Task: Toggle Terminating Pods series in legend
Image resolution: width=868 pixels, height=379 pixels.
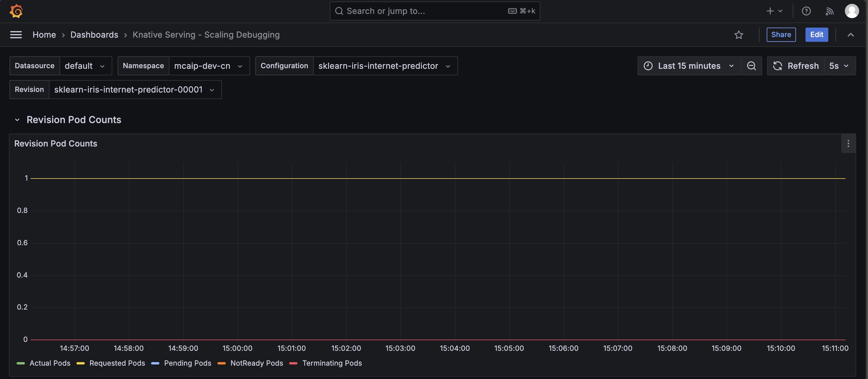Action: 332,363
